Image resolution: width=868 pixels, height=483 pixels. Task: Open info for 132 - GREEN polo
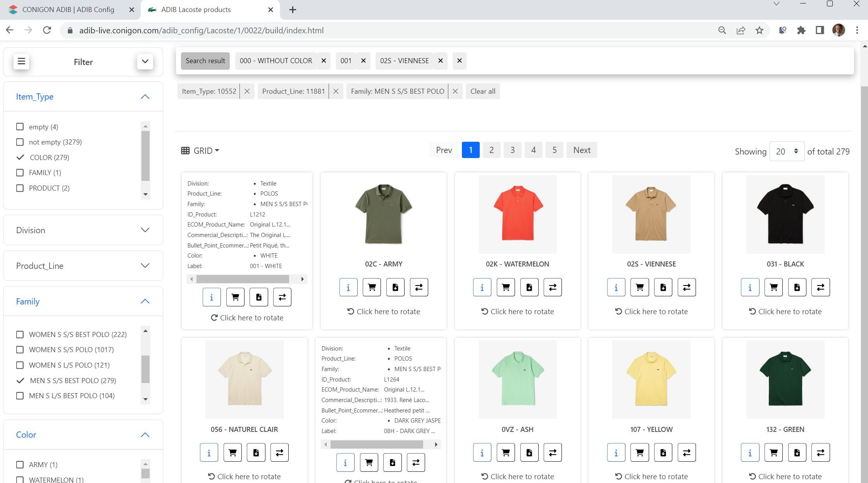click(x=750, y=452)
